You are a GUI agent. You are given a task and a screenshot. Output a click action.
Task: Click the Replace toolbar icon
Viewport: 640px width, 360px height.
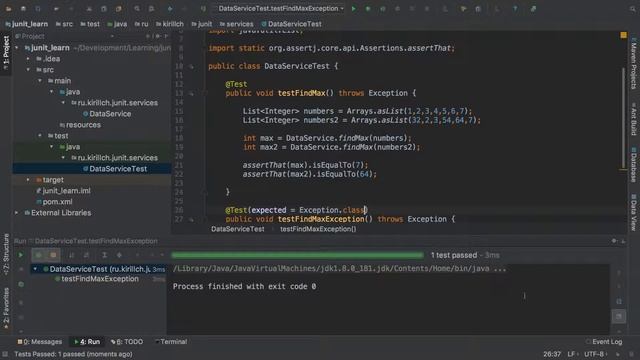click(x=151, y=9)
